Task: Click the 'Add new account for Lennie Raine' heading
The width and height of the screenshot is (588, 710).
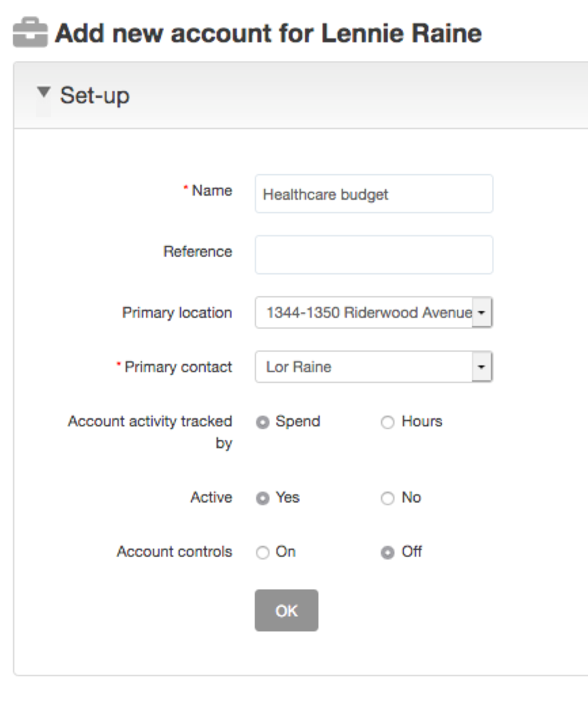Action: coord(268,33)
